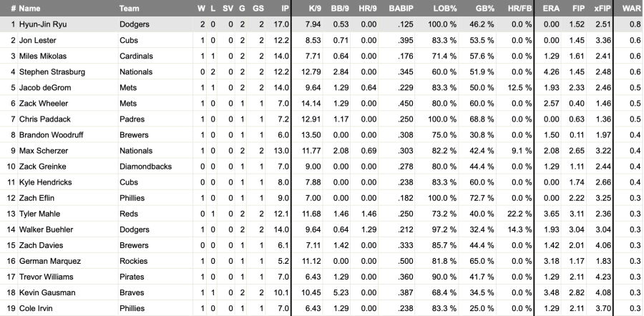
Task: Sort by FIP column header
Action: coord(578,8)
